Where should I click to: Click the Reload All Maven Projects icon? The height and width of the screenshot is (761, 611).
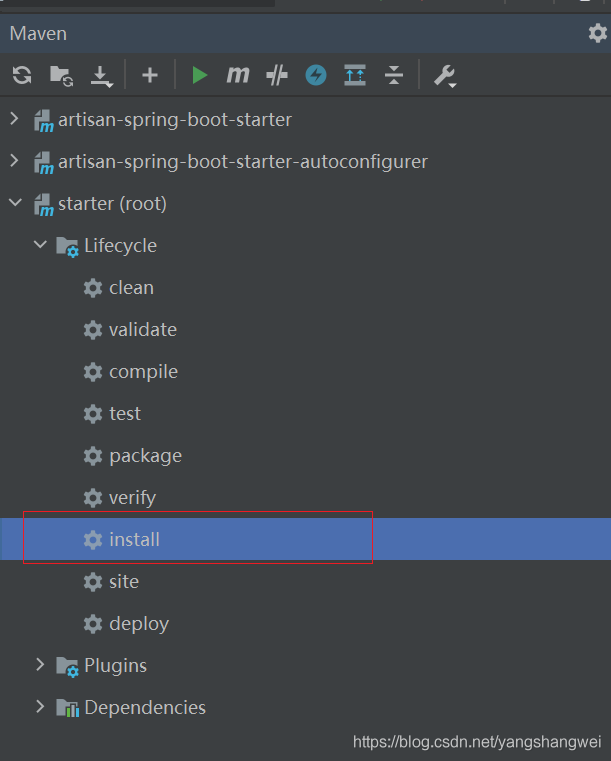[x=22, y=75]
